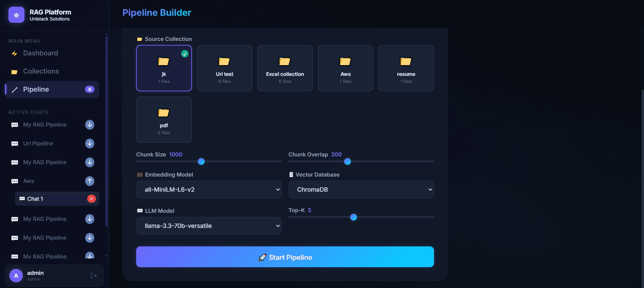
Task: Delete Chat 1 with the red X
Action: [91, 199]
